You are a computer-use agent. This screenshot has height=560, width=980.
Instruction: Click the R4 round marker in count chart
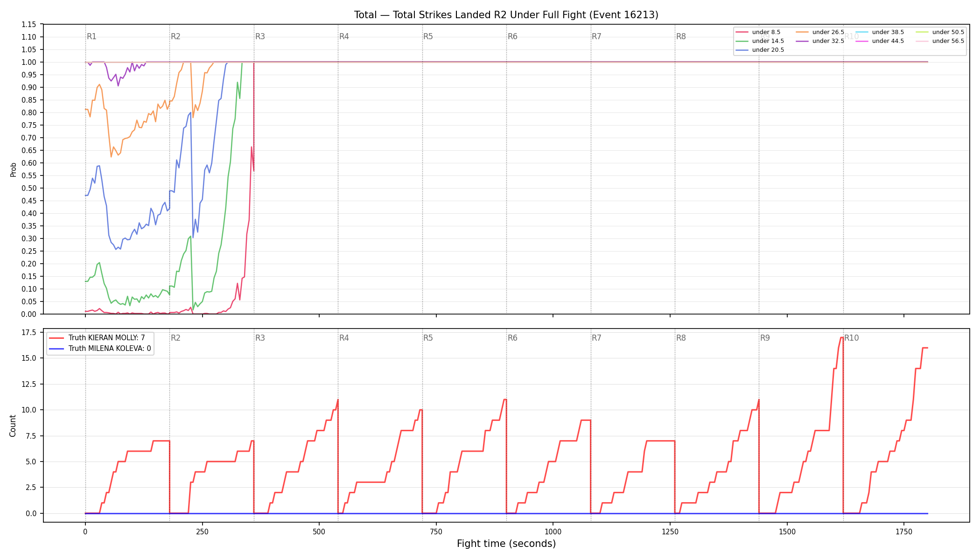coord(344,338)
